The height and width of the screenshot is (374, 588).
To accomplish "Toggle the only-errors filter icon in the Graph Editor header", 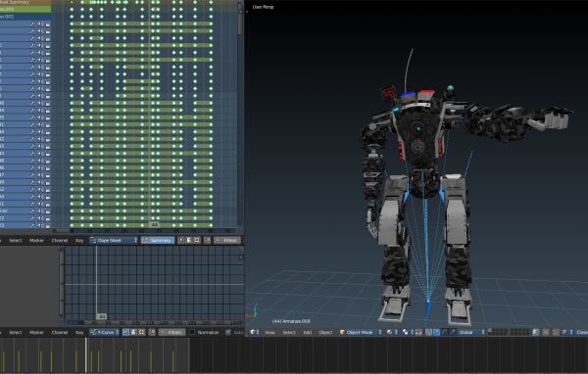I will tap(142, 333).
